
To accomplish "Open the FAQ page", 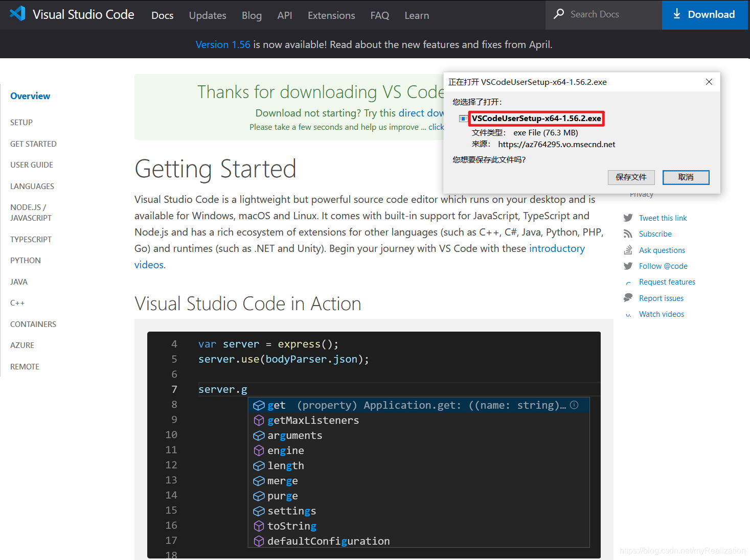I will [x=380, y=15].
